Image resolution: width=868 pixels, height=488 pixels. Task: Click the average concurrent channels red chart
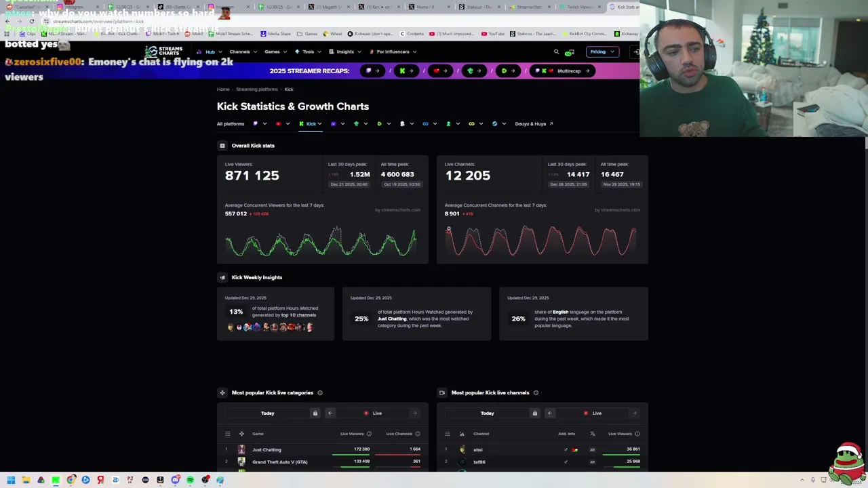[541, 241]
